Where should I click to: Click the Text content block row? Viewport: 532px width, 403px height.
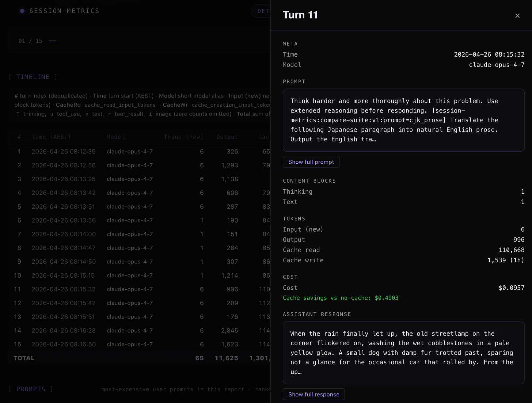pyautogui.click(x=403, y=202)
